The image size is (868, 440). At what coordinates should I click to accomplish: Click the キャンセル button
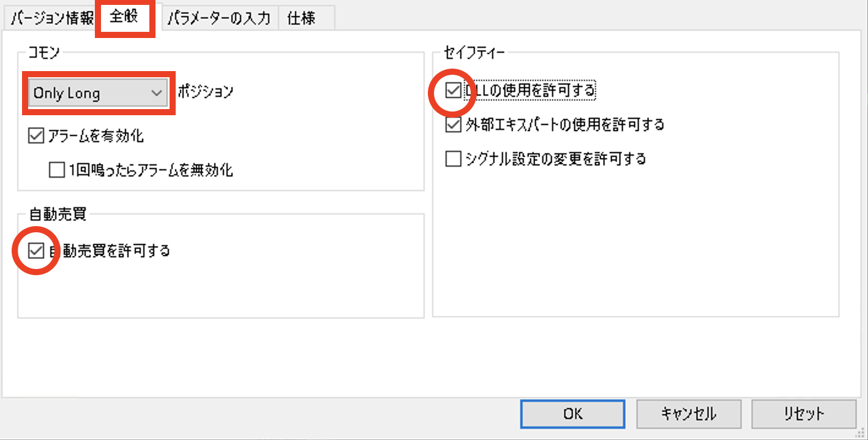tap(689, 414)
